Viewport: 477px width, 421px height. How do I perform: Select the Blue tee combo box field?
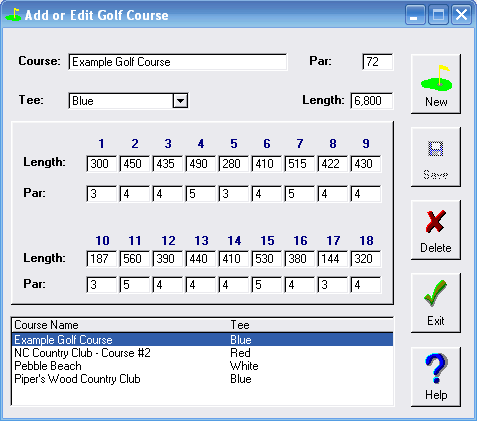(x=128, y=101)
